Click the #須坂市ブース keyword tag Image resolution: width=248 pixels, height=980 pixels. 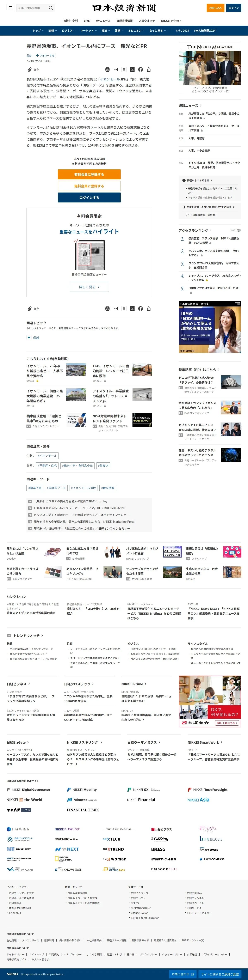(x=56, y=488)
